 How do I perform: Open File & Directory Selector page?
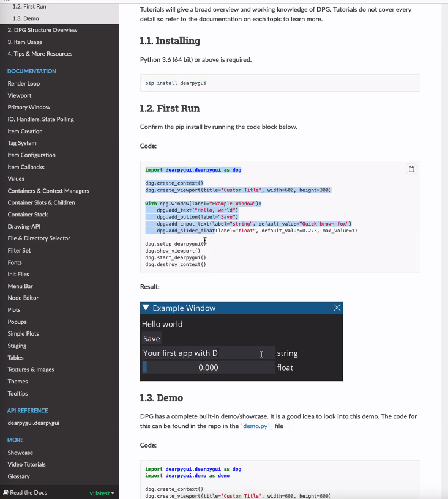[39, 238]
